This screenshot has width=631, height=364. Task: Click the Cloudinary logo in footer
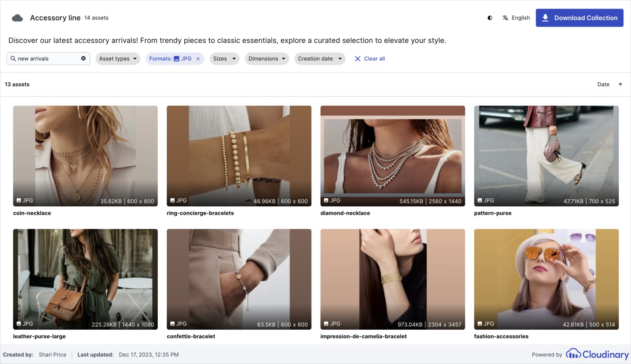(597, 354)
